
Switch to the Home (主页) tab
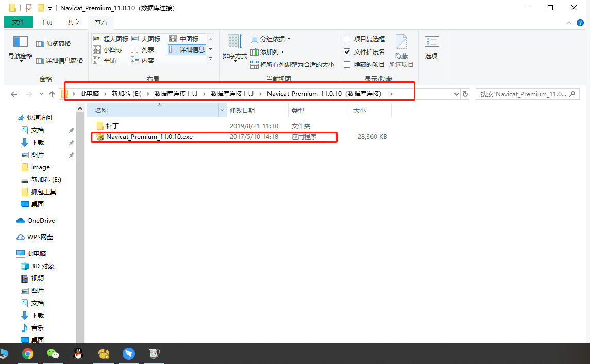tap(46, 23)
